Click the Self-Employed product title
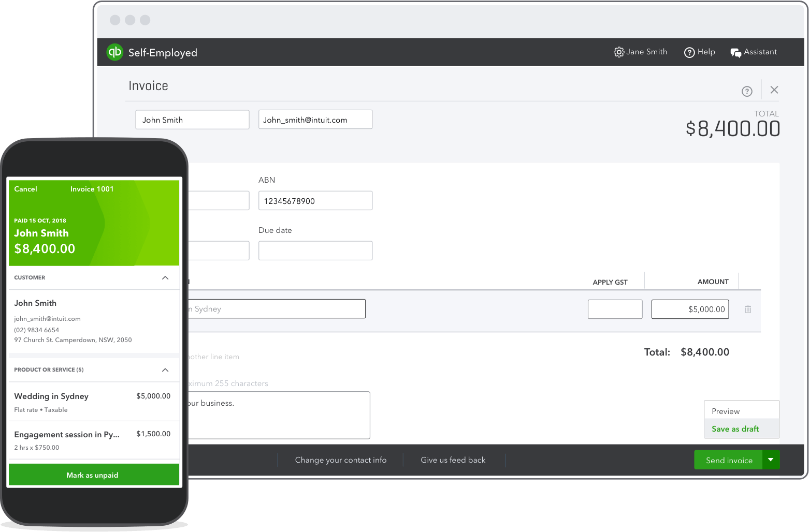 (163, 53)
